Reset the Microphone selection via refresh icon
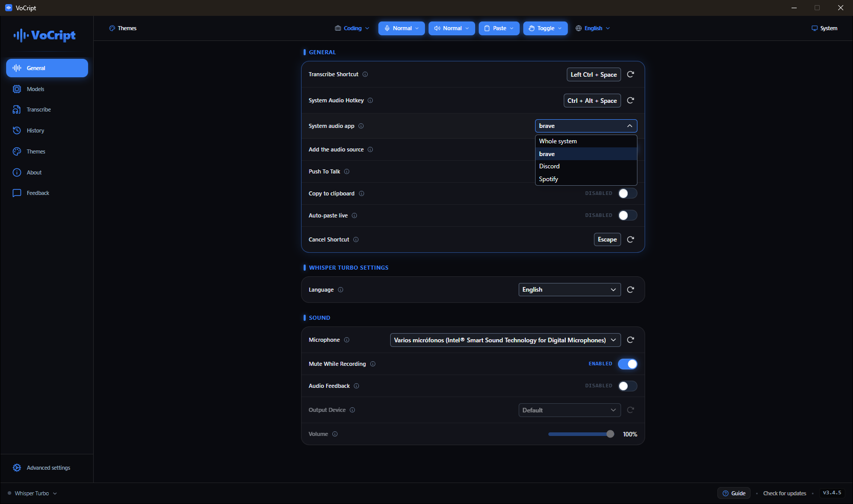Viewport: 853px width, 504px height. point(631,340)
